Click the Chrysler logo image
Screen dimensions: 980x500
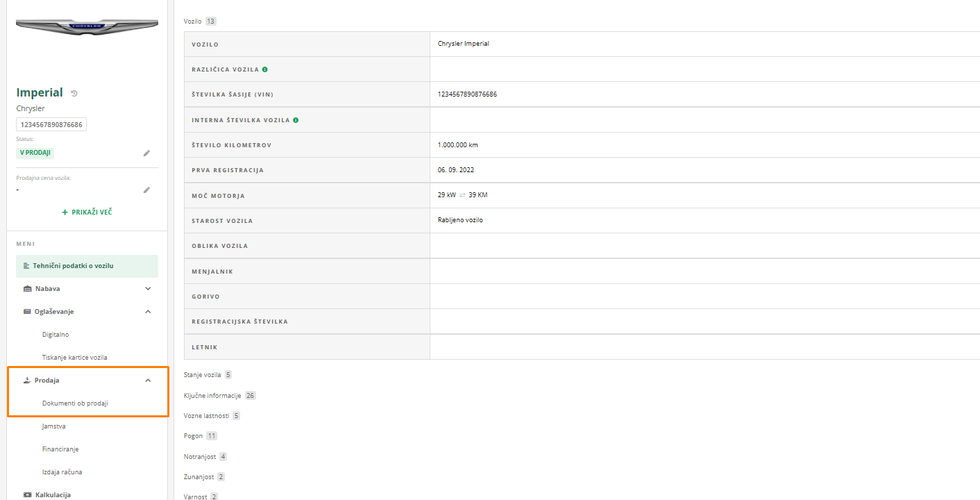click(x=87, y=27)
